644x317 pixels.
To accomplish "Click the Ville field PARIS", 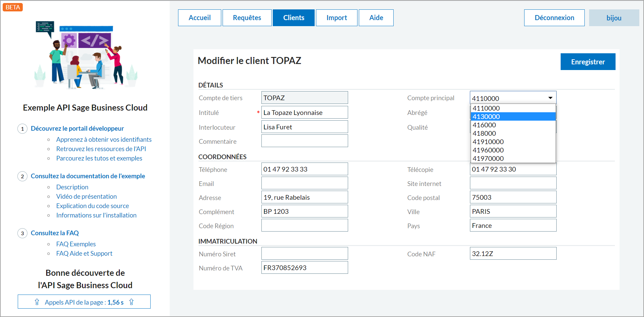I will (x=513, y=211).
